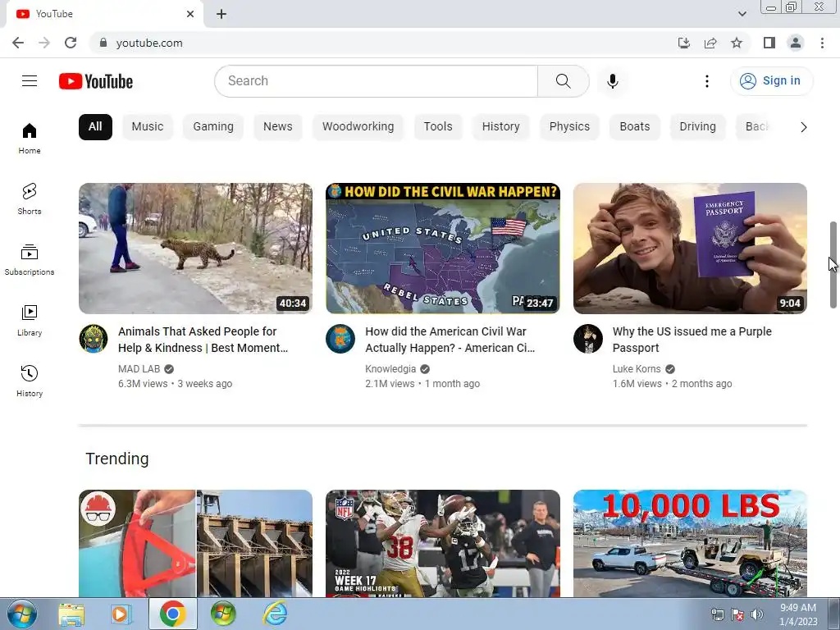Click the browser back arrow
840x630 pixels.
click(18, 43)
